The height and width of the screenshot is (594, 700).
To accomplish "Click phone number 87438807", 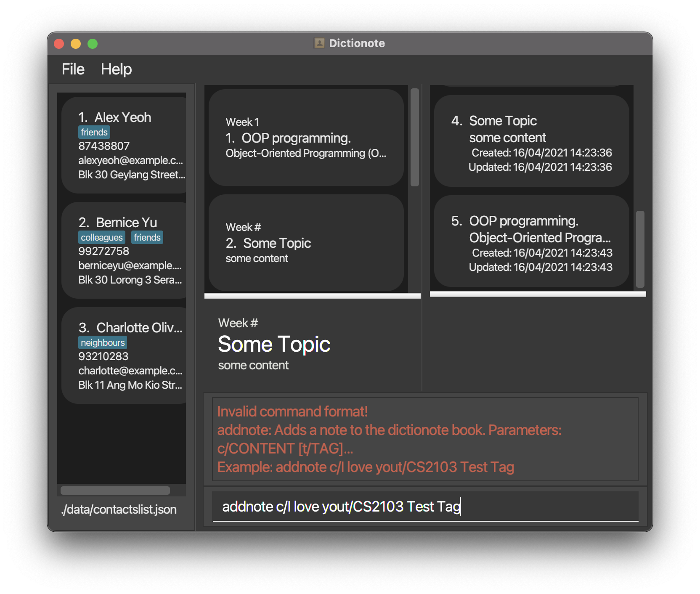I will 104,146.
